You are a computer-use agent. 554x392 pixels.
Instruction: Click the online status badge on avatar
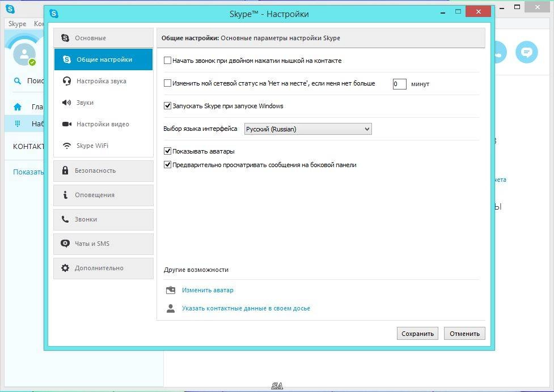[x=32, y=62]
